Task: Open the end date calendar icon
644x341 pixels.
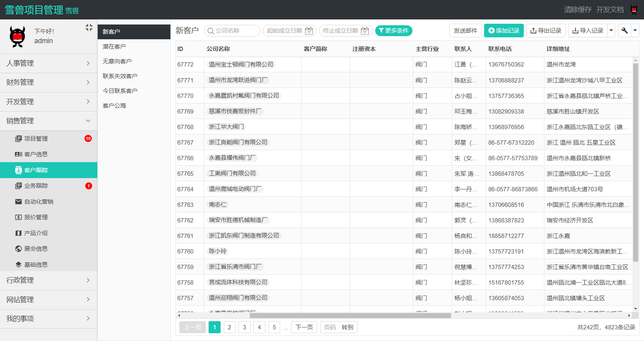Action: pos(365,31)
